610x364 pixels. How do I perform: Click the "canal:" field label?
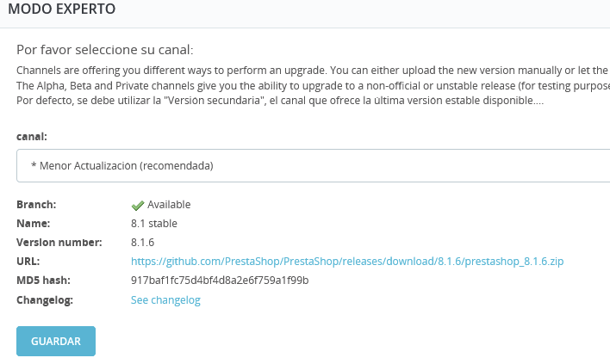[32, 136]
